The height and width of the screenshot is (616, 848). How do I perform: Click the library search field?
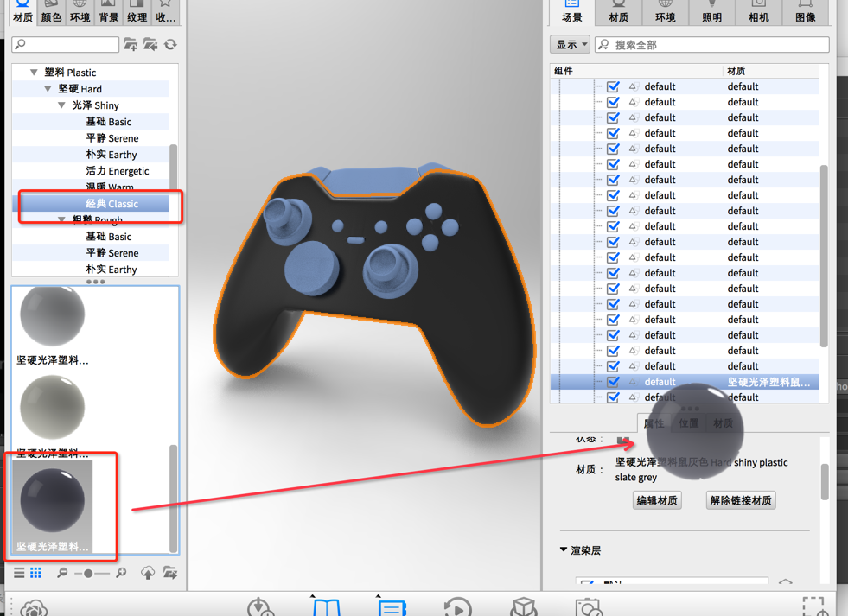pos(66,44)
